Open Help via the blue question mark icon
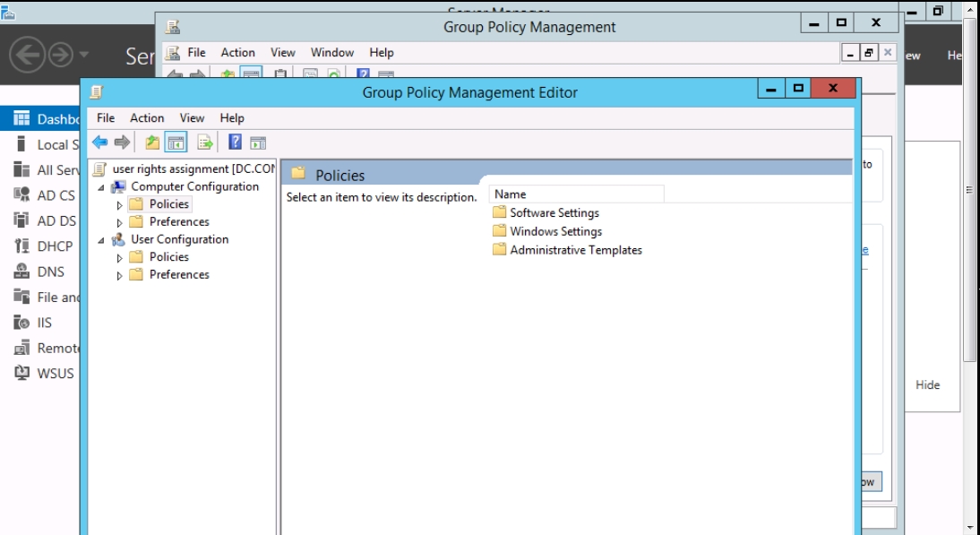This screenshot has height=535, width=980. 235,142
